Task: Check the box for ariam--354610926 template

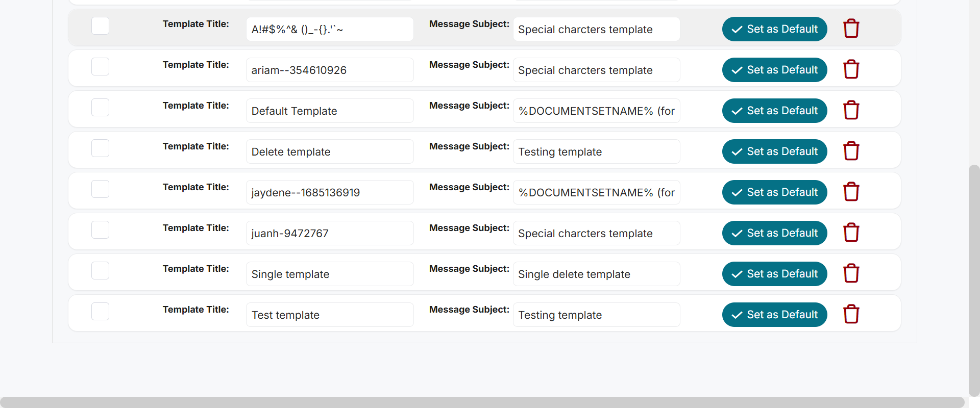Action: [100, 66]
